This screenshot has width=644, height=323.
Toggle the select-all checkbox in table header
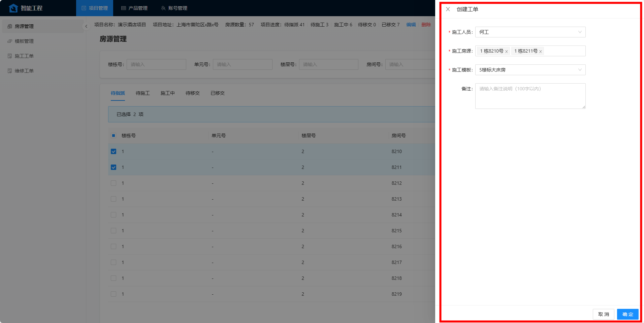114,136
